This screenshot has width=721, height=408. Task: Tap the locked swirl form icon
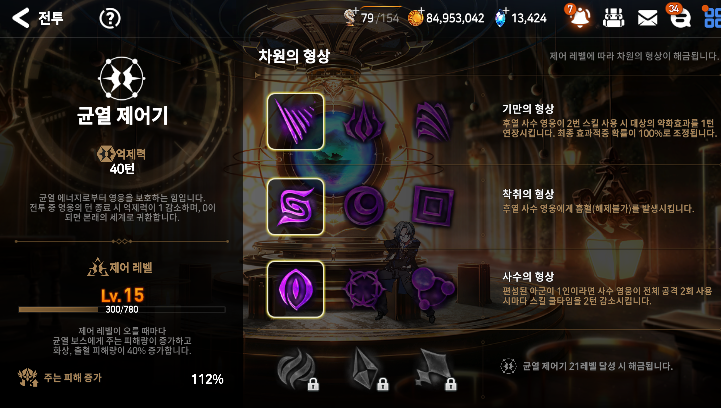tap(298, 369)
